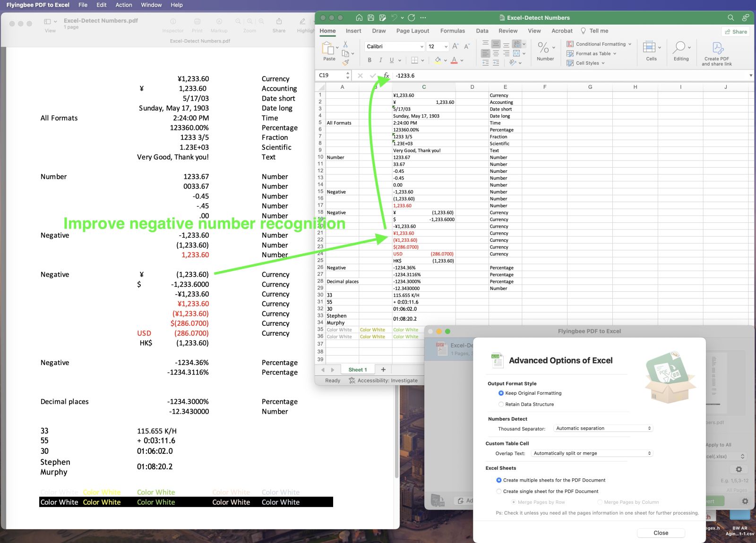Select Retain Data Structure radio option
The image size is (756, 543).
point(501,404)
